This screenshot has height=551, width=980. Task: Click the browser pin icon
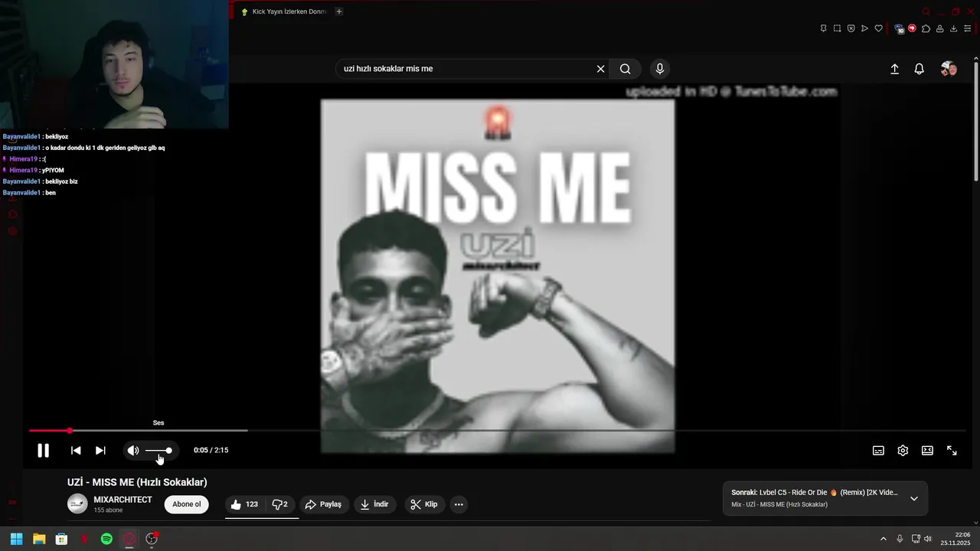click(x=823, y=28)
